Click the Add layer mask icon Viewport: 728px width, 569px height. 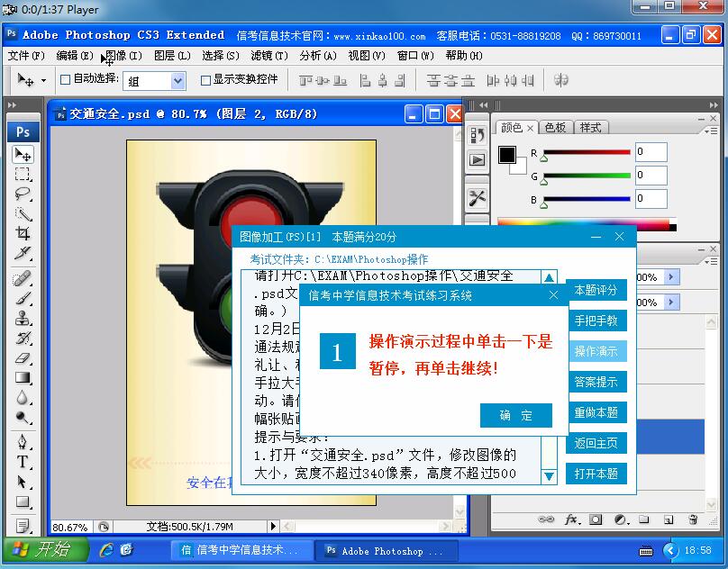(x=596, y=520)
